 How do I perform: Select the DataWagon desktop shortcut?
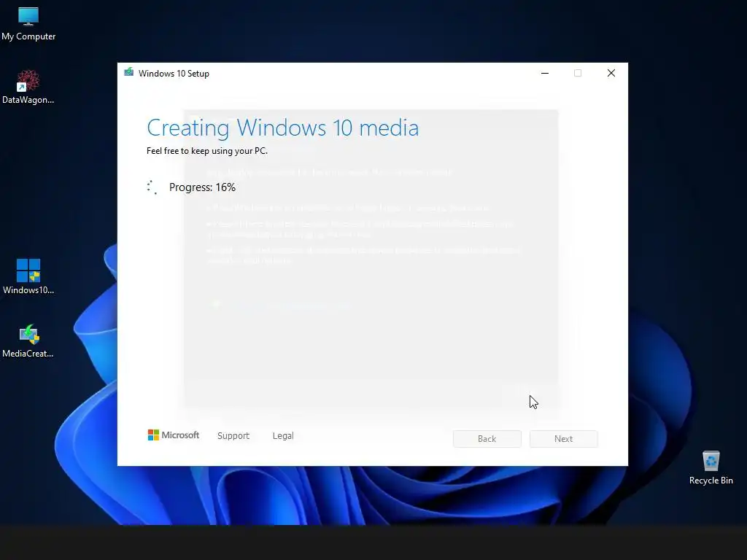click(28, 87)
